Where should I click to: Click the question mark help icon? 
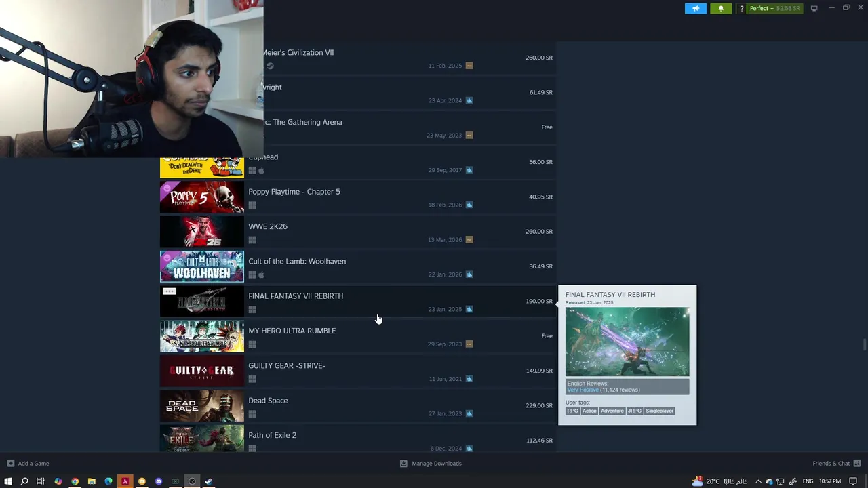tap(742, 8)
